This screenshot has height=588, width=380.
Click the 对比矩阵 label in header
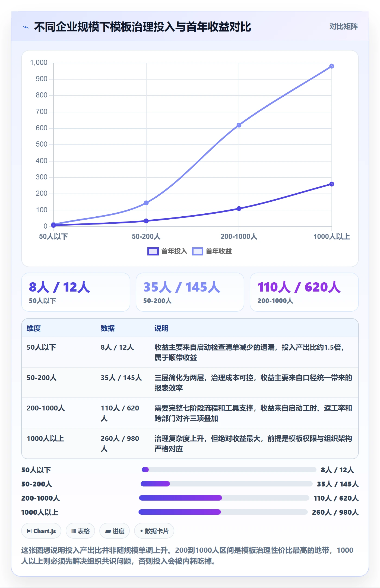tap(343, 27)
